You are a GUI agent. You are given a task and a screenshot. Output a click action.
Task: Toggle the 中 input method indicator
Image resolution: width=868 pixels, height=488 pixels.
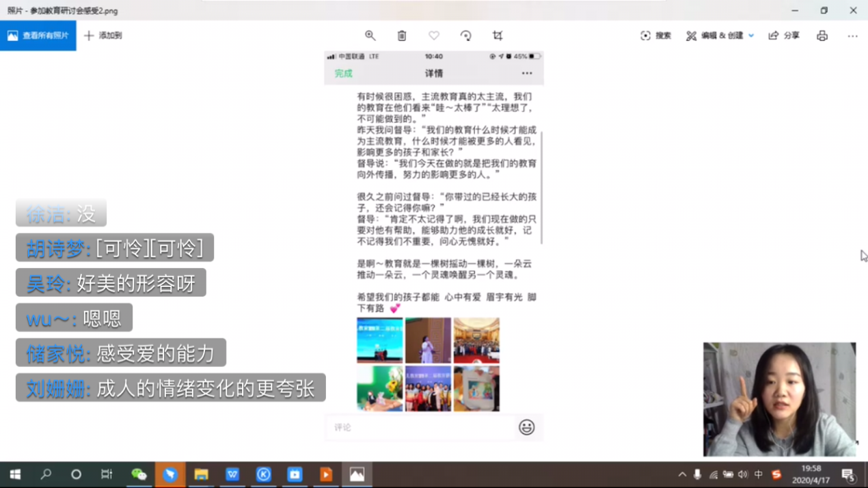(x=758, y=474)
